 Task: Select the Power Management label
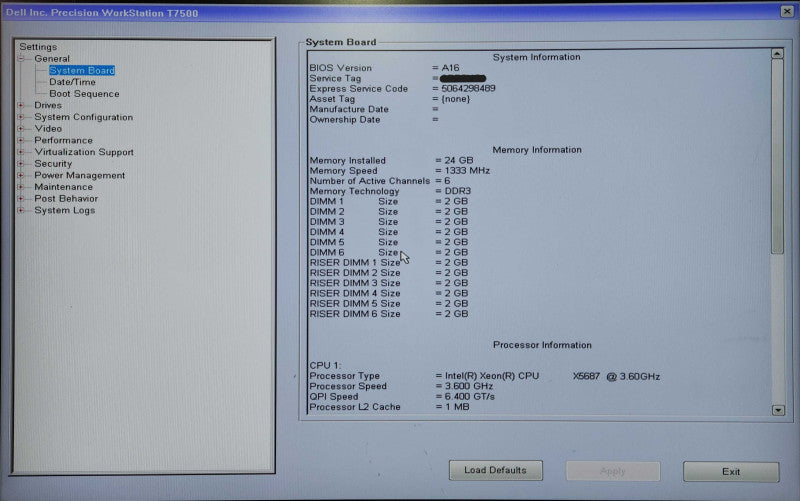pyautogui.click(x=80, y=176)
